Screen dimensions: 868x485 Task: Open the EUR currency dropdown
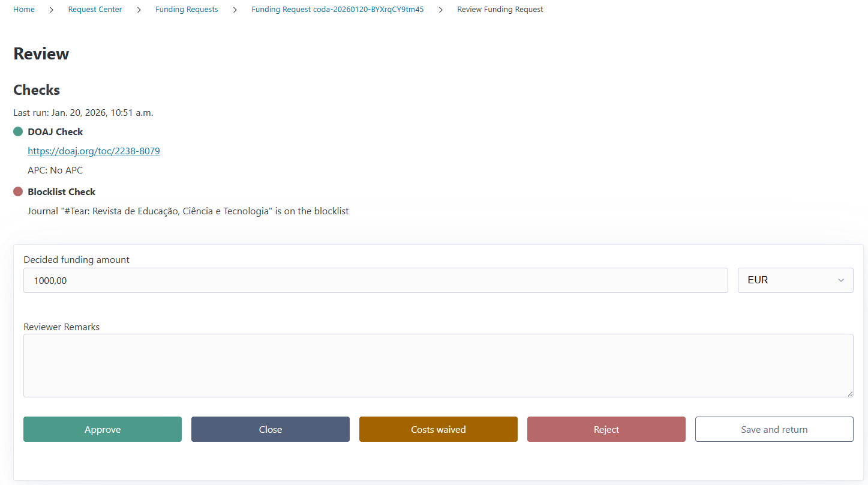795,280
